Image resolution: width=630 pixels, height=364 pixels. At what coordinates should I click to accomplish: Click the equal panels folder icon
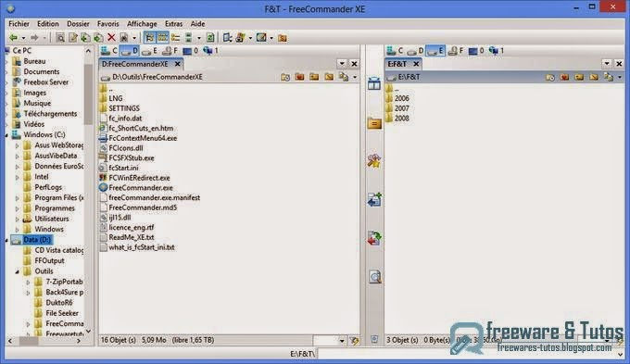(x=374, y=123)
